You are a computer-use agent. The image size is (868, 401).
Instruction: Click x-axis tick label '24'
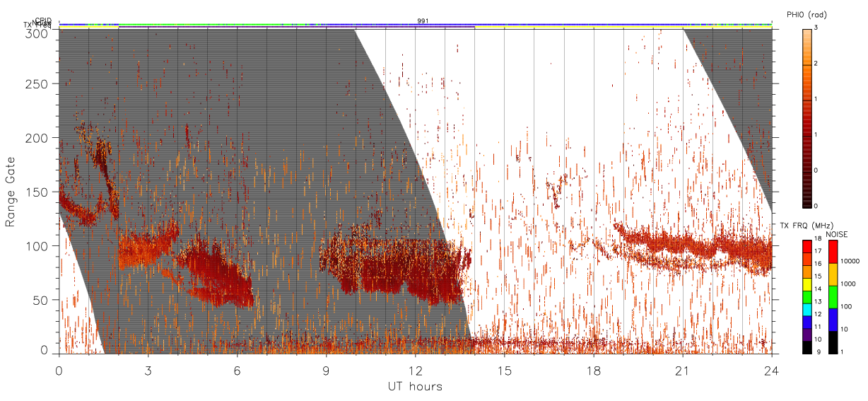pos(772,371)
